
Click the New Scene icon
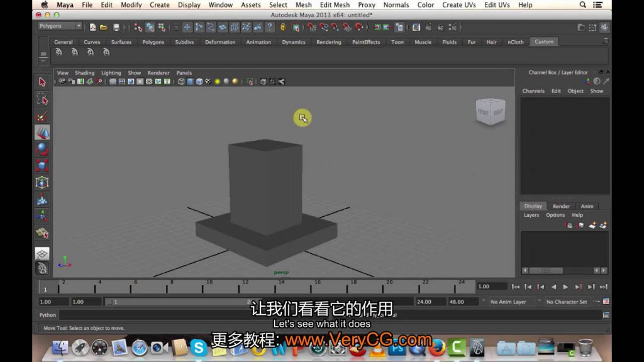click(93, 27)
